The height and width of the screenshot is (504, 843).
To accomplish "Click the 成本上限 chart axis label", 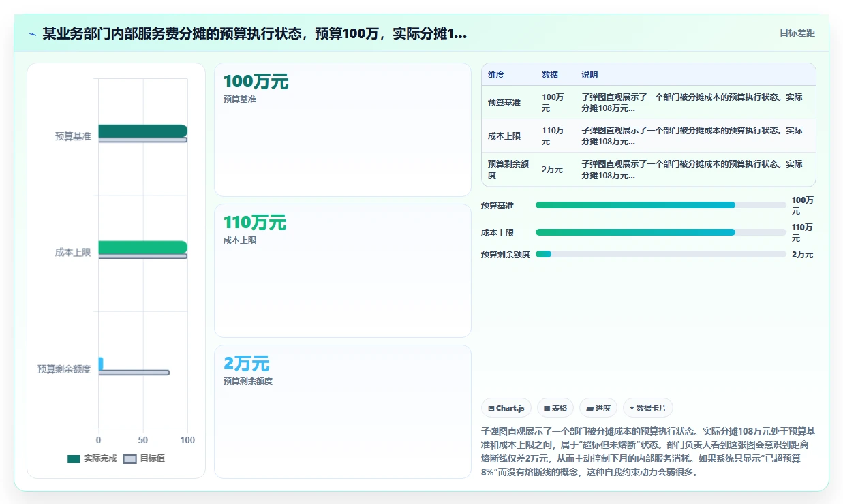I will click(73, 253).
